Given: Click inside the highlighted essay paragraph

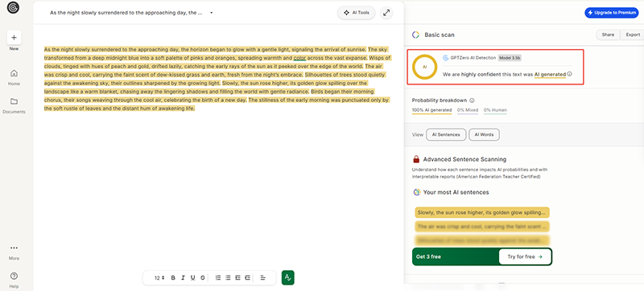Looking at the screenshot, I should click(x=217, y=79).
